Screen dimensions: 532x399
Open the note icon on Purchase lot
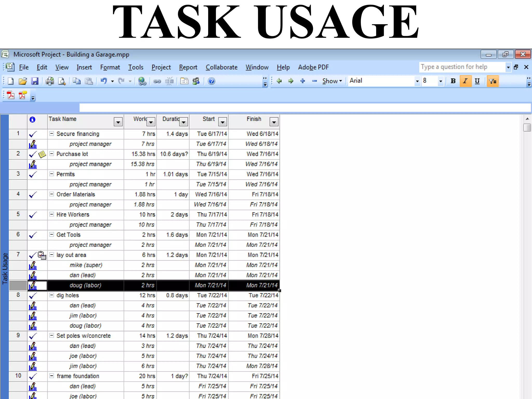42,154
